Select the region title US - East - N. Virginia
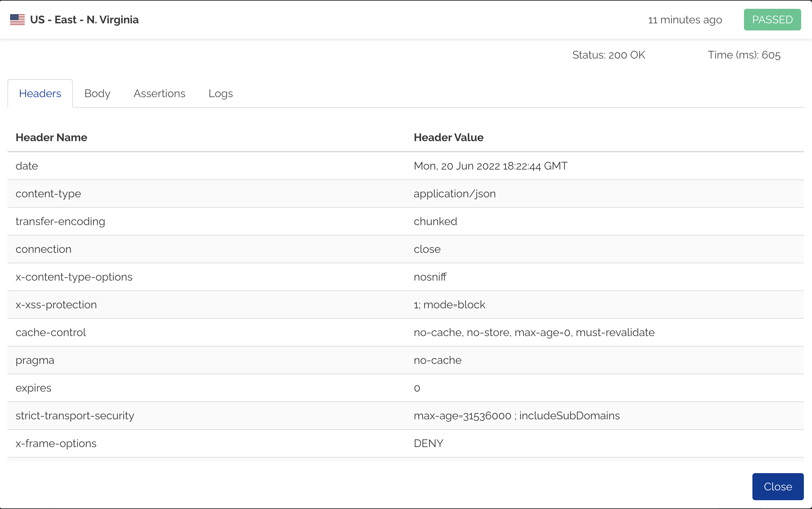 click(85, 19)
